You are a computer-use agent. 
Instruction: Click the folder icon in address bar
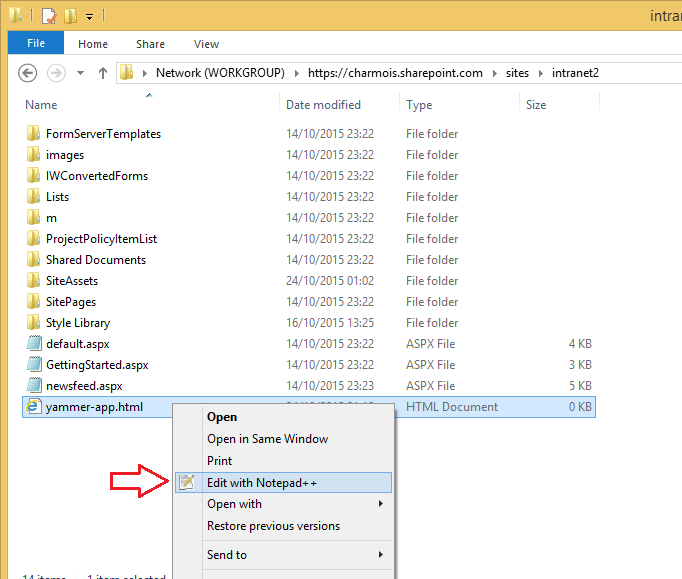point(127,73)
